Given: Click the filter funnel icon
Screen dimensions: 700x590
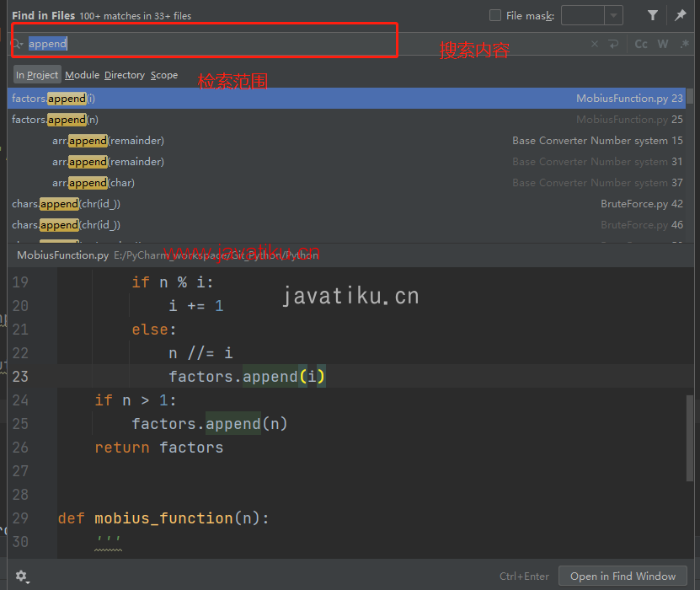Looking at the screenshot, I should 652,16.
